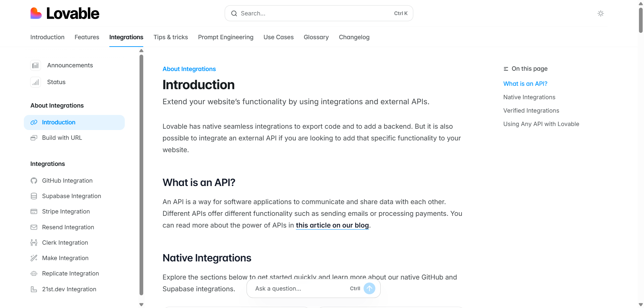Click the 'Native Integrations' heading
644x308 pixels.
coord(207,258)
